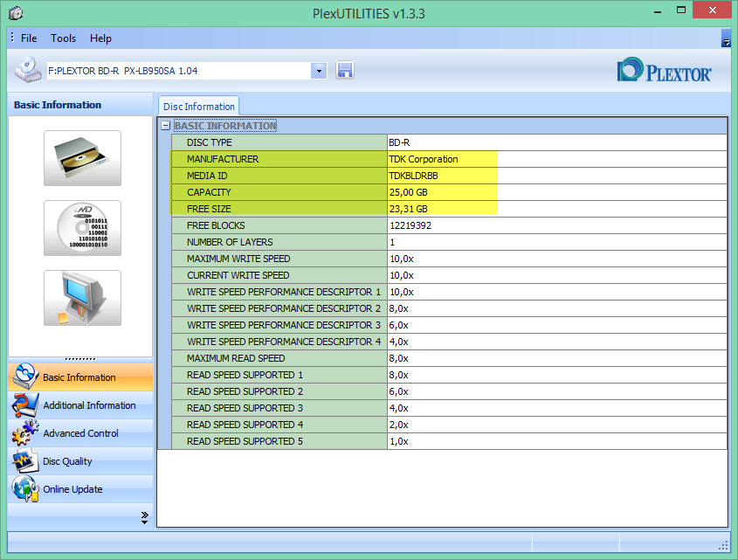This screenshot has width=738, height=560.
Task: Launch Online Update
Action: point(80,489)
